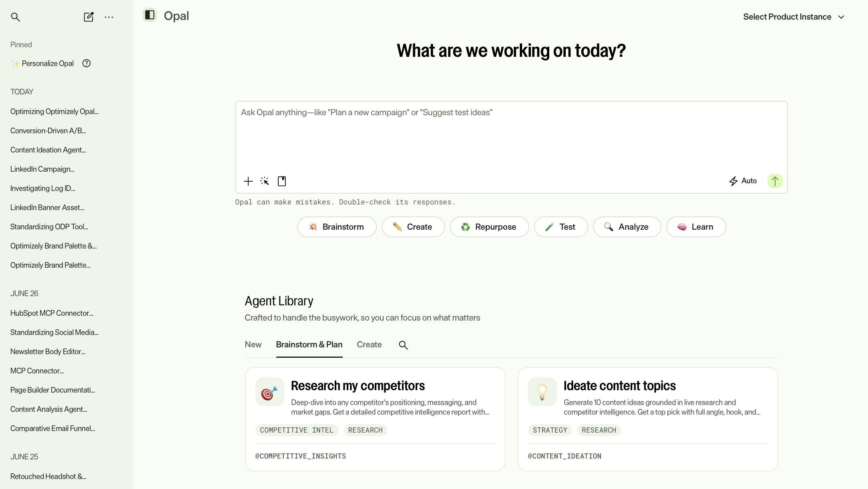Click the help icon beside Personalize Opal
The image size is (868, 489).
coord(86,63)
